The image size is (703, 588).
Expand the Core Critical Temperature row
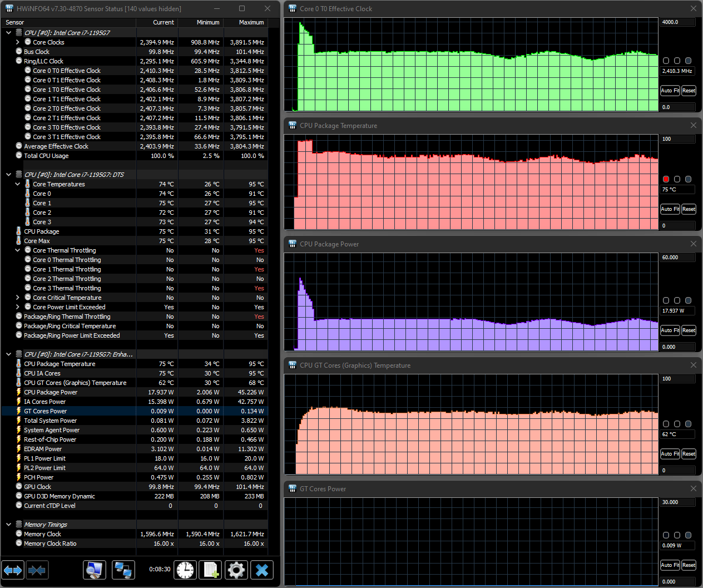pyautogui.click(x=18, y=298)
